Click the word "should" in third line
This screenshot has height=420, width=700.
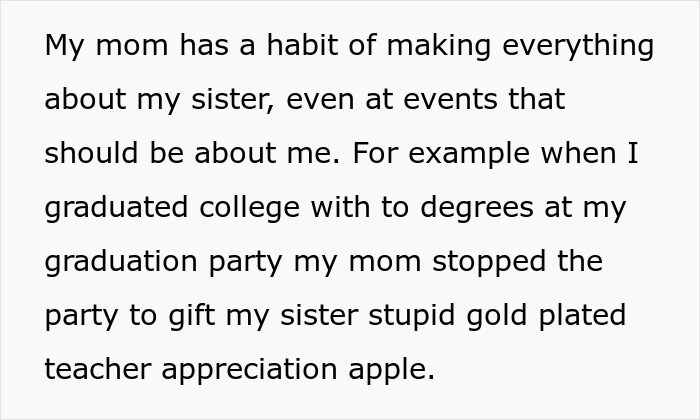click(92, 153)
